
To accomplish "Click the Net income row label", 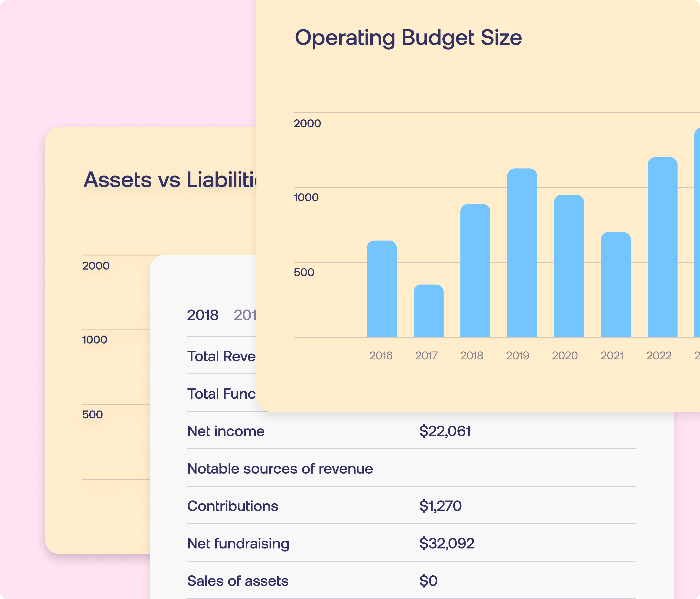I will [x=226, y=431].
